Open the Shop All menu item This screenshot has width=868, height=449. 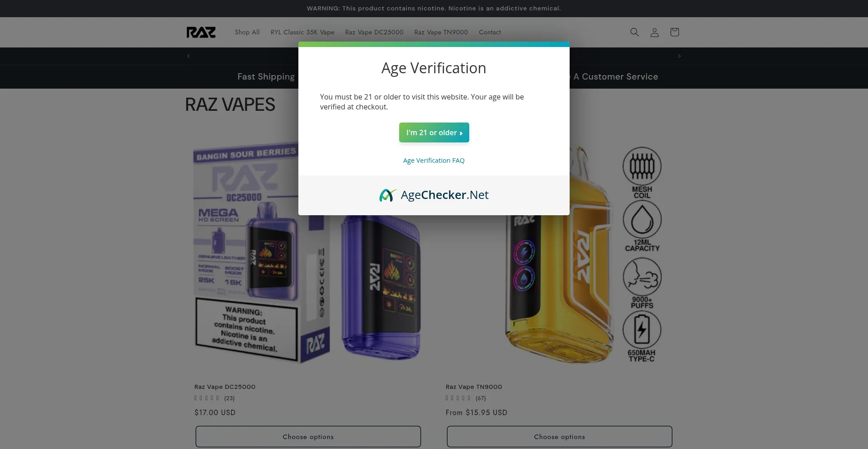(x=247, y=32)
